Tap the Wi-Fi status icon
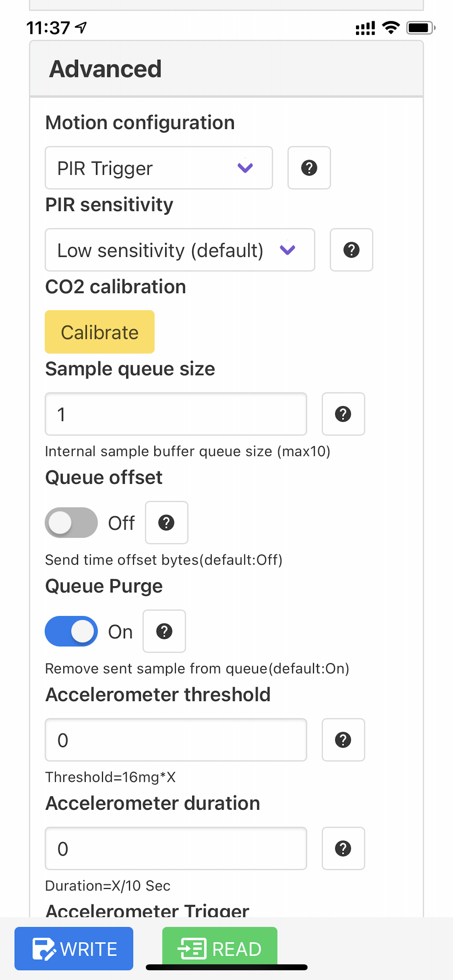This screenshot has width=453, height=980. (x=391, y=28)
